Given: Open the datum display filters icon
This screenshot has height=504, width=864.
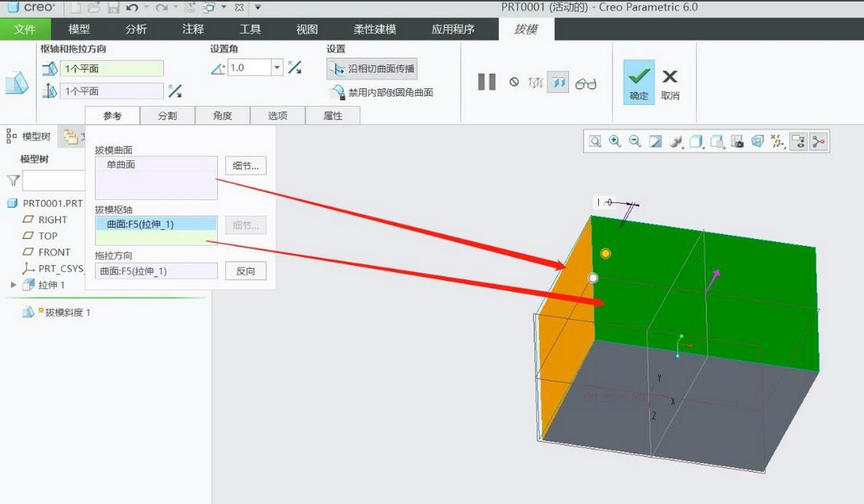Looking at the screenshot, I should (x=777, y=142).
